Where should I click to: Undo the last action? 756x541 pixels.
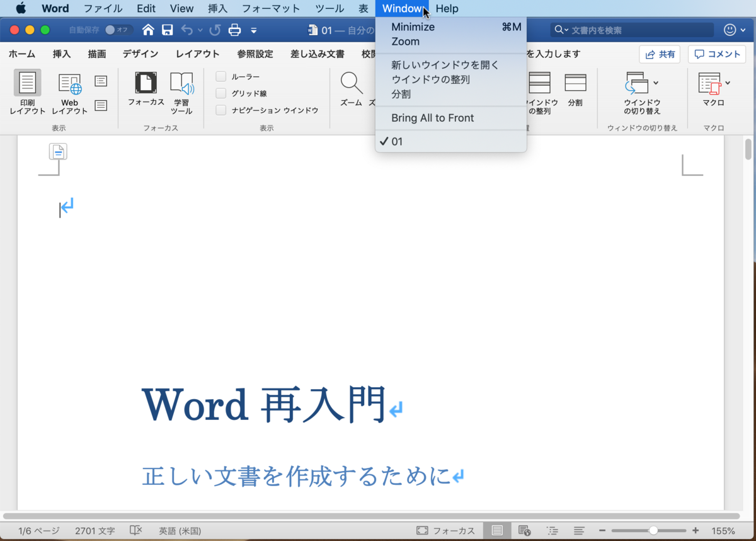[x=187, y=30]
